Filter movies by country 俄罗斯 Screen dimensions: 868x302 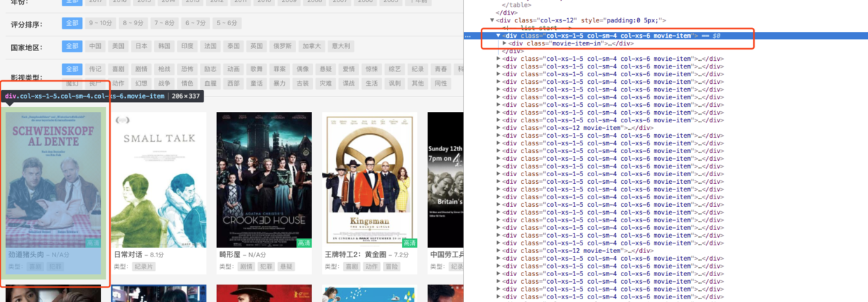[x=282, y=46]
